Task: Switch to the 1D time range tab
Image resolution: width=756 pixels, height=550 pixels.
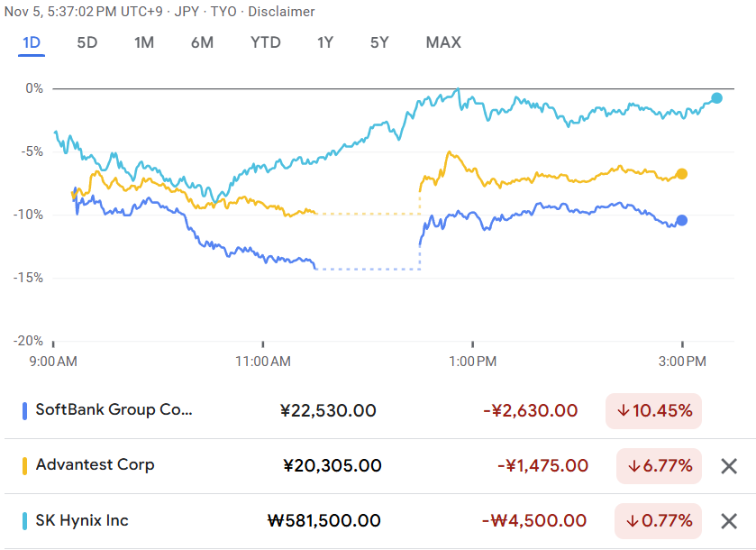Action: click(x=32, y=42)
